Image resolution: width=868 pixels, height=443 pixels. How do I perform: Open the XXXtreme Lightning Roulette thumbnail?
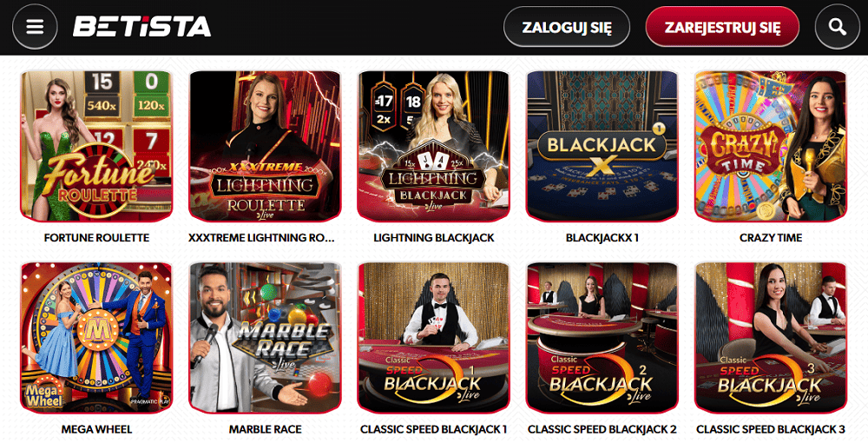tap(265, 146)
